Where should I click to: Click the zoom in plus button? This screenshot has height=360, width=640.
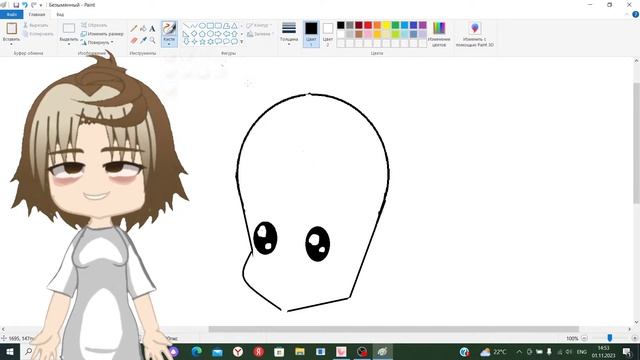(x=635, y=338)
